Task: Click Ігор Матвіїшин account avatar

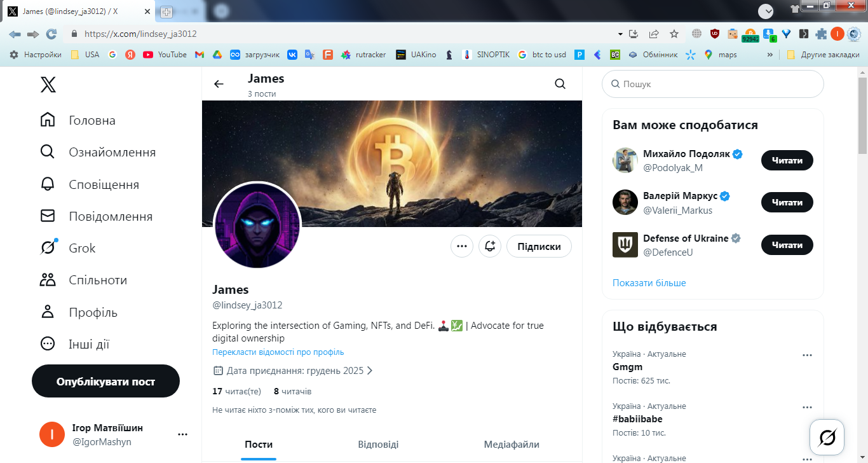Action: 52,434
